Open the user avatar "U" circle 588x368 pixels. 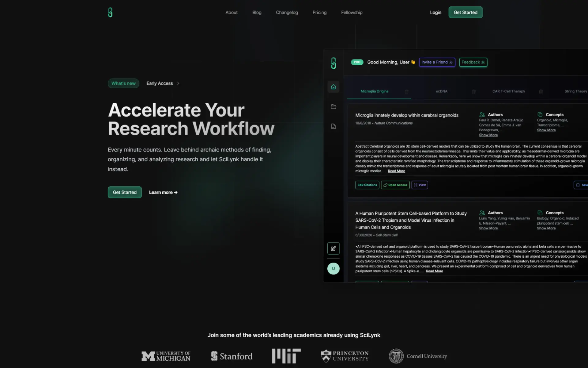(333, 269)
